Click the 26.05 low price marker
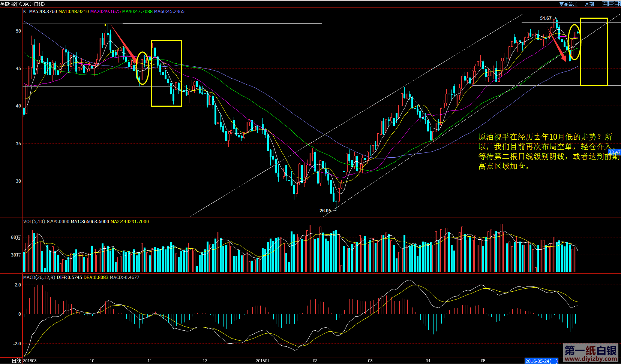Screen dimensions: 621x364 coord(325,211)
